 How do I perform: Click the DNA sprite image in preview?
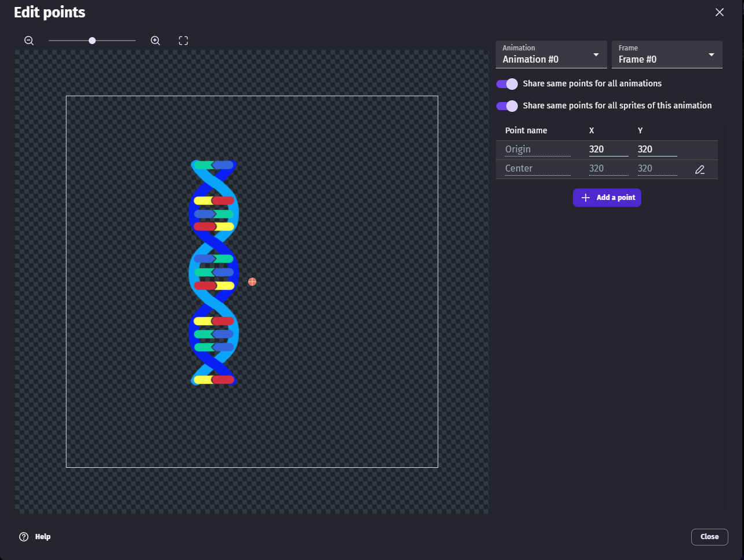click(x=214, y=272)
